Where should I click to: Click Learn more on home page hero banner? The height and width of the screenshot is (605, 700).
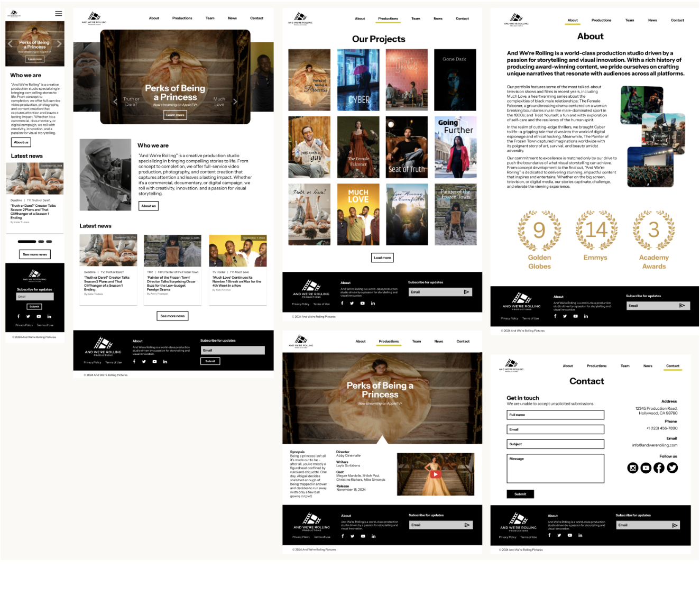(175, 115)
